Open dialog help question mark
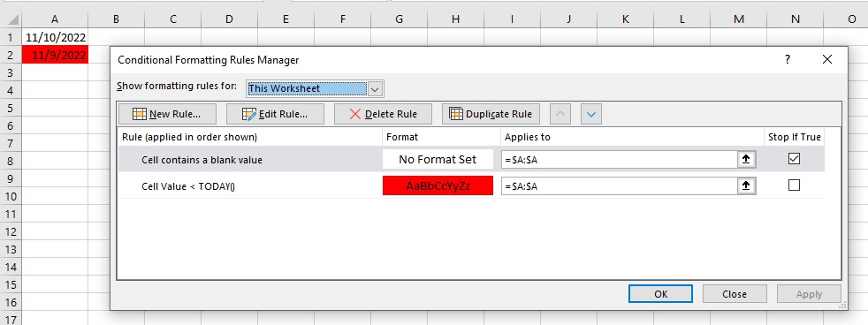Viewport: 868px width, 325px height. click(x=788, y=59)
